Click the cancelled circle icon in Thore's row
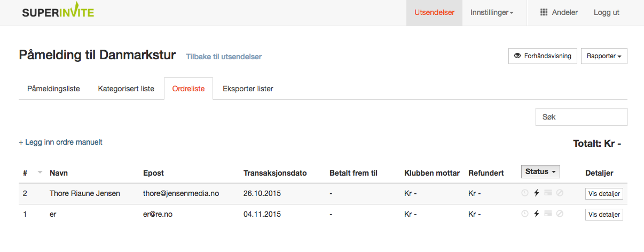This screenshot has height=252, width=644. [x=560, y=193]
